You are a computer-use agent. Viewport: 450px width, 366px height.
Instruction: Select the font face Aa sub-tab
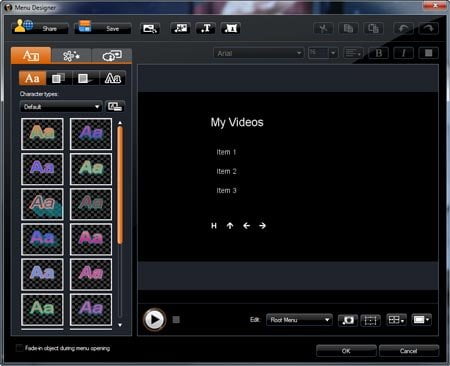click(x=32, y=78)
